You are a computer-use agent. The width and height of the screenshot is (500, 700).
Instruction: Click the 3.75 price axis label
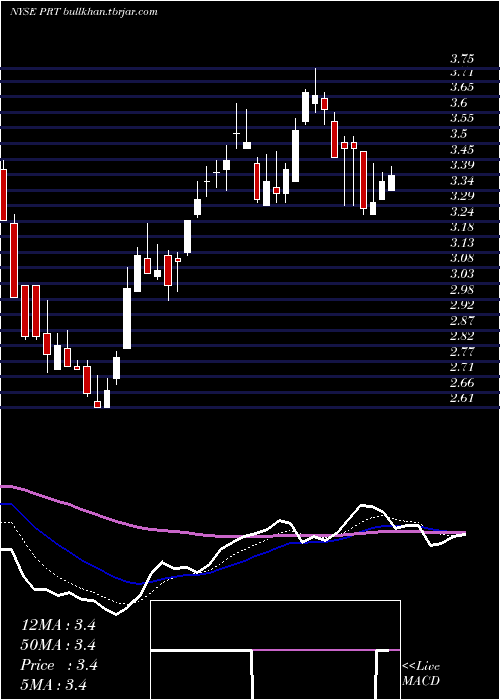(462, 59)
